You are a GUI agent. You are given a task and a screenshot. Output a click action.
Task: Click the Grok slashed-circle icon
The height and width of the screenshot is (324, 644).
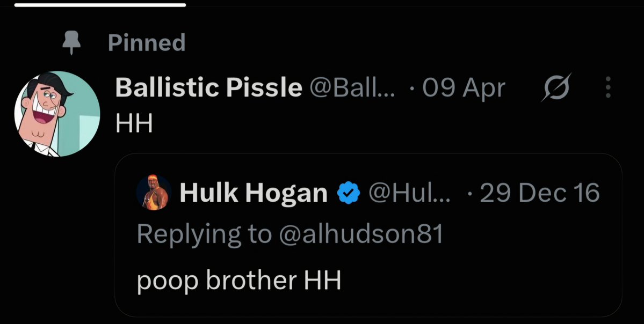556,87
